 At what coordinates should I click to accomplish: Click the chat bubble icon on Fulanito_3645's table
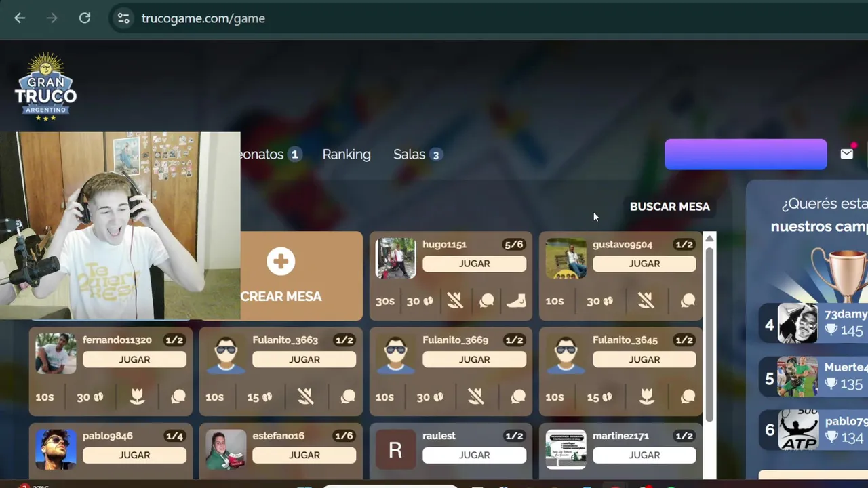(688, 396)
